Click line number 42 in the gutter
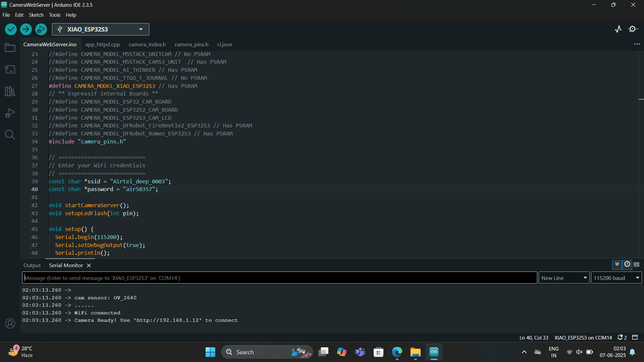Viewport: 644px width, 362px height. [35, 205]
